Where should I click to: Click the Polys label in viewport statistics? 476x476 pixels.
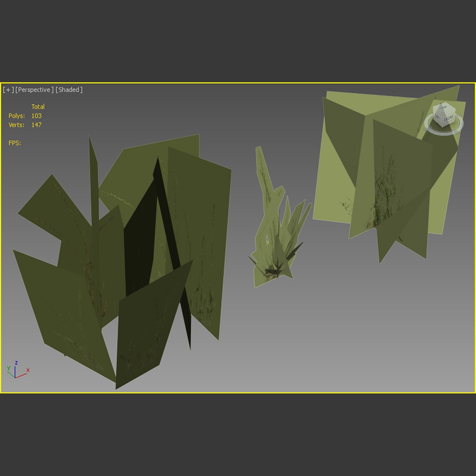[17, 115]
